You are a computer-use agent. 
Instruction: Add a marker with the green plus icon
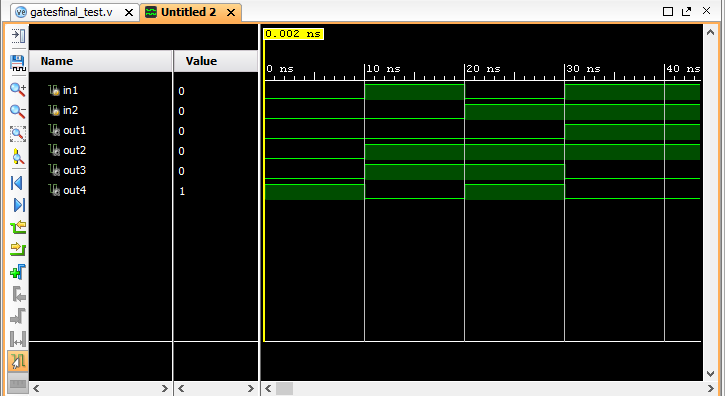pyautogui.click(x=18, y=272)
